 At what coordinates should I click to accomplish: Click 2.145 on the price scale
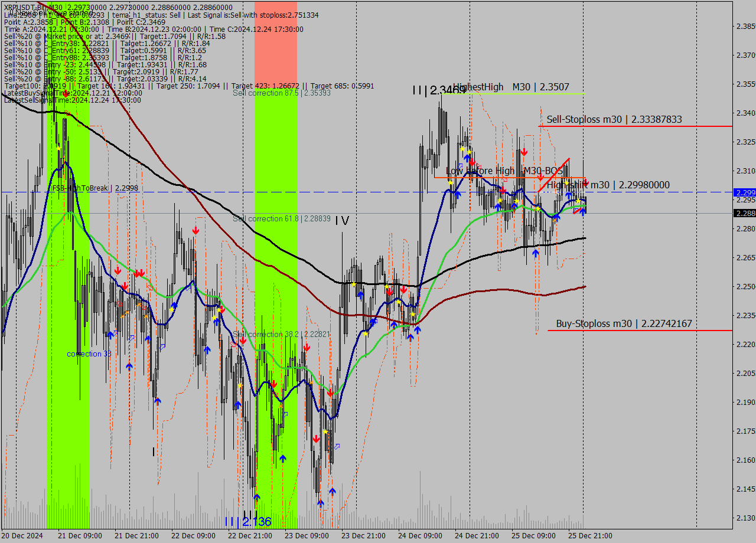(745, 489)
